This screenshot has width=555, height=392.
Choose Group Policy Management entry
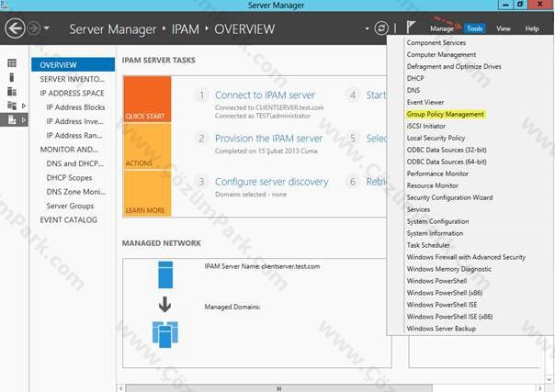click(x=446, y=114)
